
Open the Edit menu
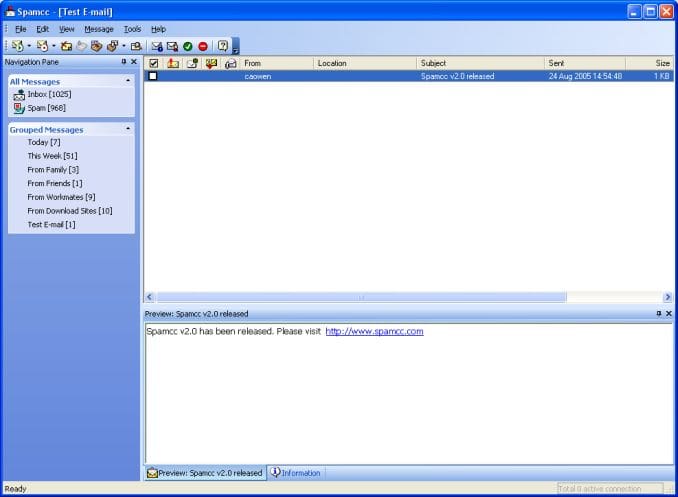[x=42, y=29]
